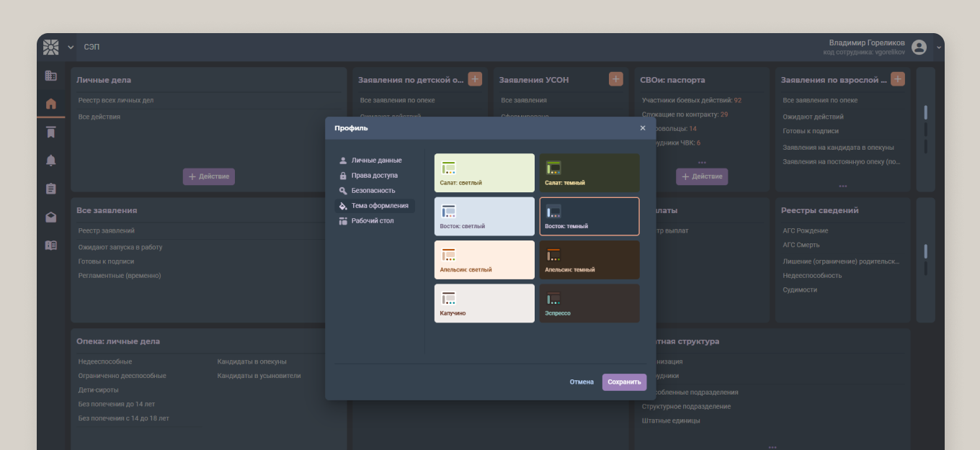
Task: Expand the chevron beside user avatar
Action: pyautogui.click(x=938, y=48)
